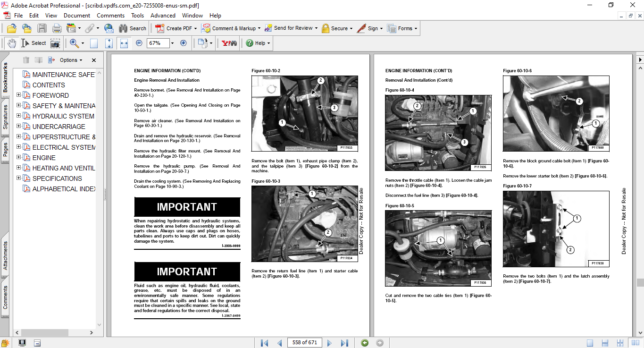The image size is (644, 348).
Task: Click the greyed Next View arrow
Action: point(379,343)
